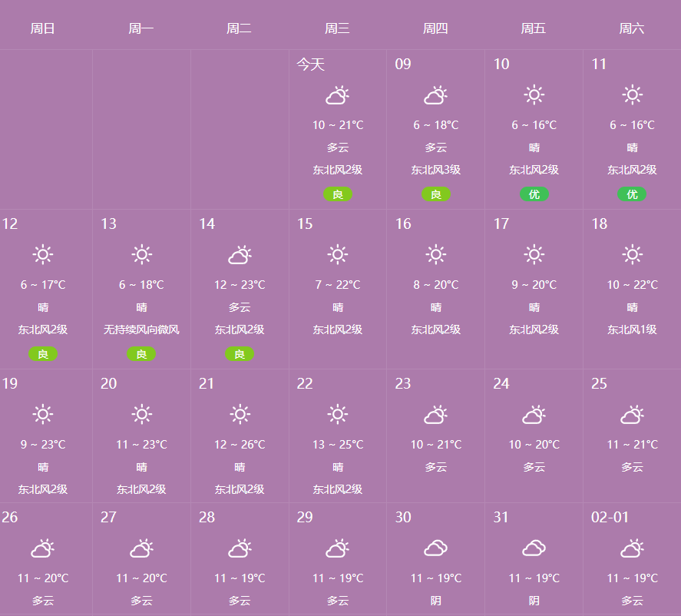Click the partly cloudy icon for day 24

tap(534, 415)
